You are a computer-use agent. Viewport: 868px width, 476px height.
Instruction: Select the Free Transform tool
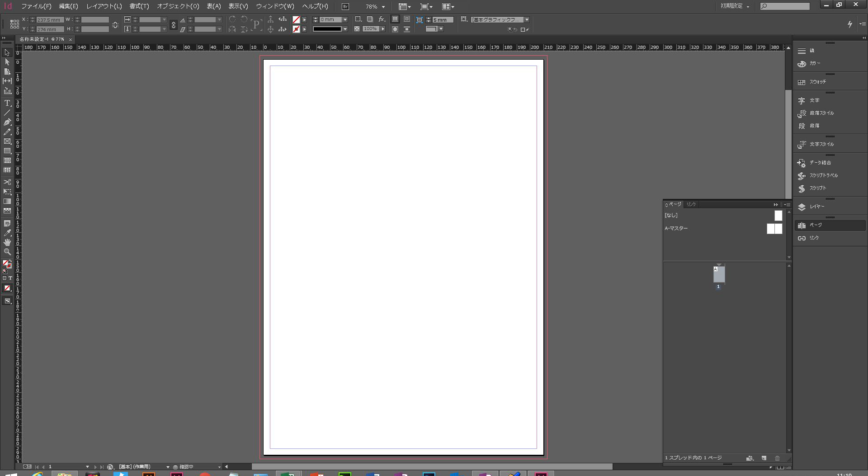pos(7,192)
